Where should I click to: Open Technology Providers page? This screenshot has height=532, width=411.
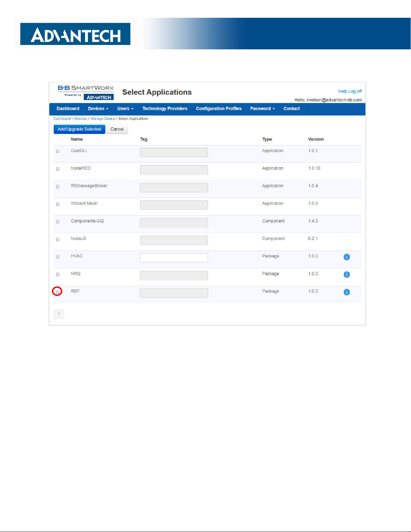pos(165,109)
